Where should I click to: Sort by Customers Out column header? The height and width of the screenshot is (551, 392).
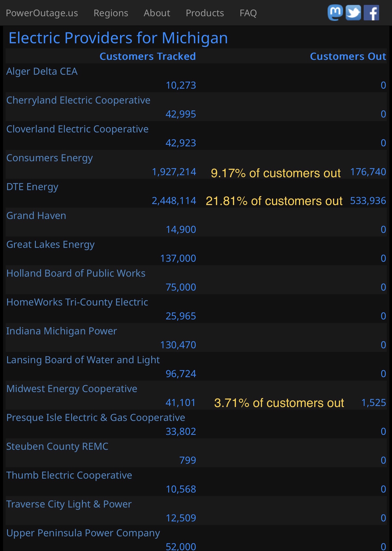pyautogui.click(x=348, y=56)
